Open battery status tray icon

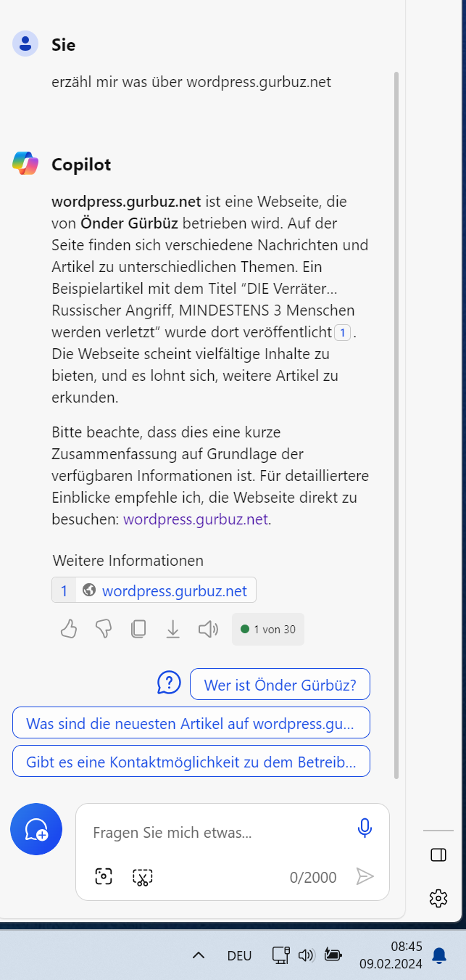[x=333, y=955]
